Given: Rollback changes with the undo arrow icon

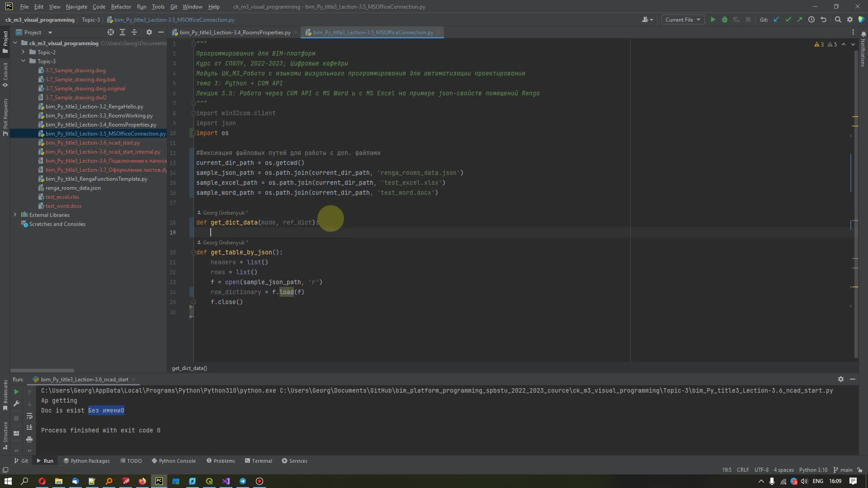Looking at the screenshot, I should tap(823, 19).
